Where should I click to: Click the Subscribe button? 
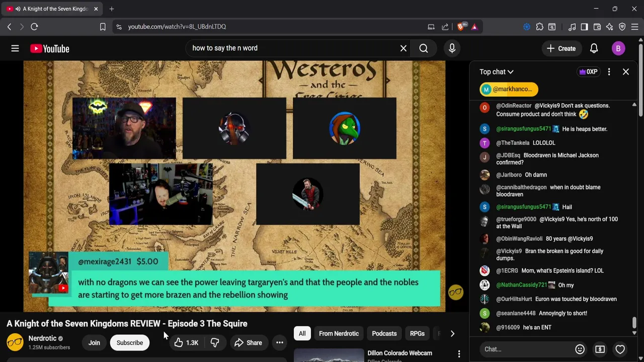pos(130,343)
